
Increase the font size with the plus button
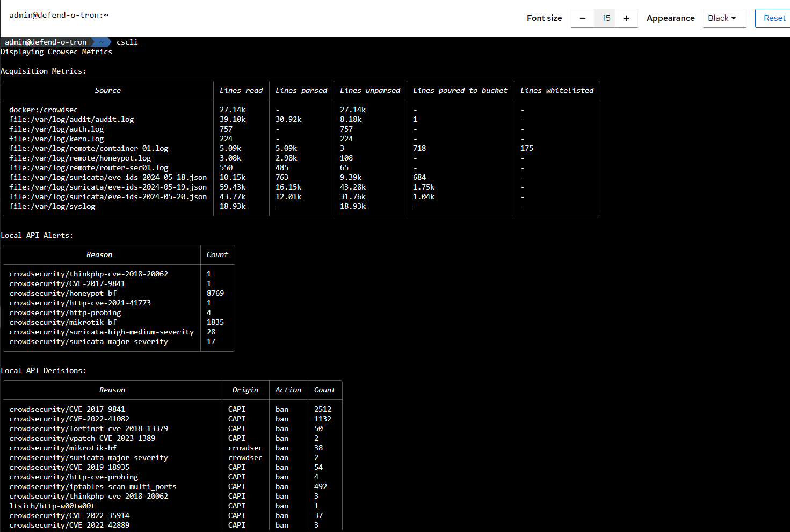[x=626, y=18]
